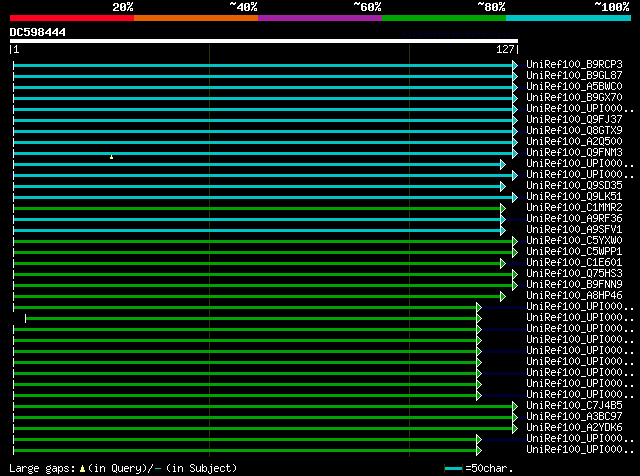Screen dimensions: 640x476
Task: Select the UniRef100_C1E601 label
Action: tap(574, 263)
